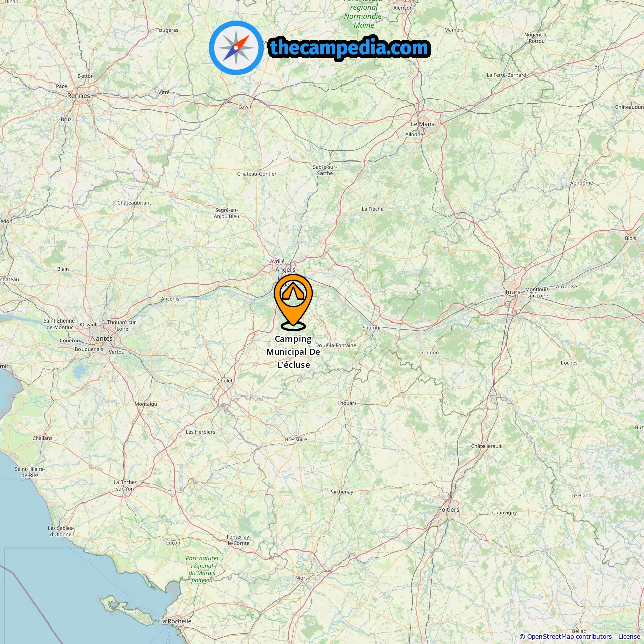Image resolution: width=644 pixels, height=644 pixels.
Task: Click the Angers city label
Action: click(285, 270)
